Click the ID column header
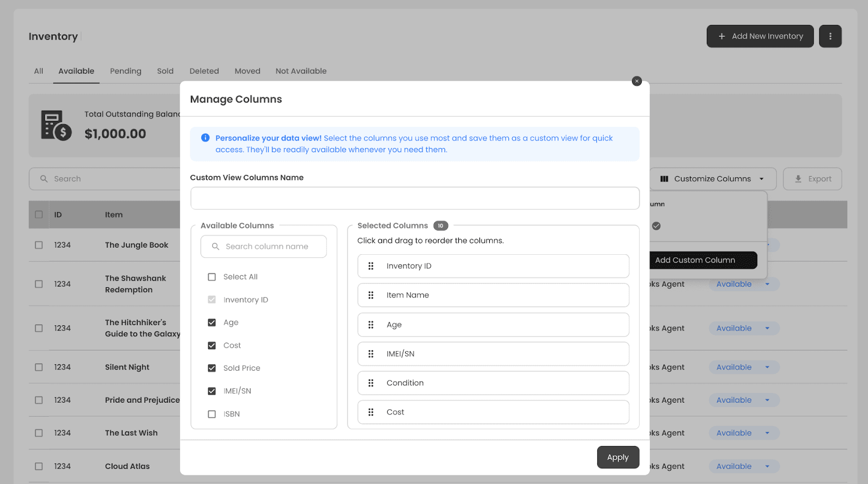868x484 pixels. [x=58, y=215]
